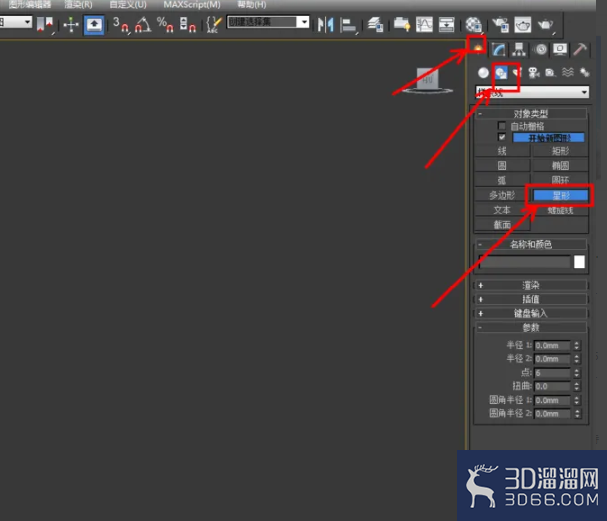This screenshot has height=521, width=607.
Task: Click the 圆环 donut shape button
Action: tap(560, 180)
